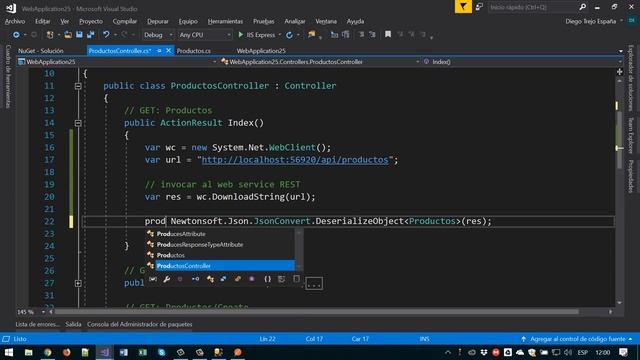This screenshot has width=640, height=360.
Task: Switch to the WebApplication25 tab
Action: [x=261, y=51]
